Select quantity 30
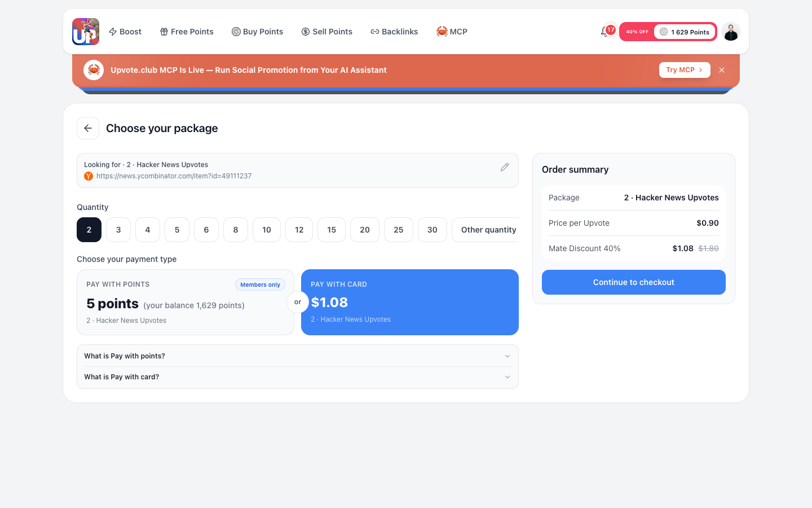Viewport: 812px width, 508px height. (433, 230)
